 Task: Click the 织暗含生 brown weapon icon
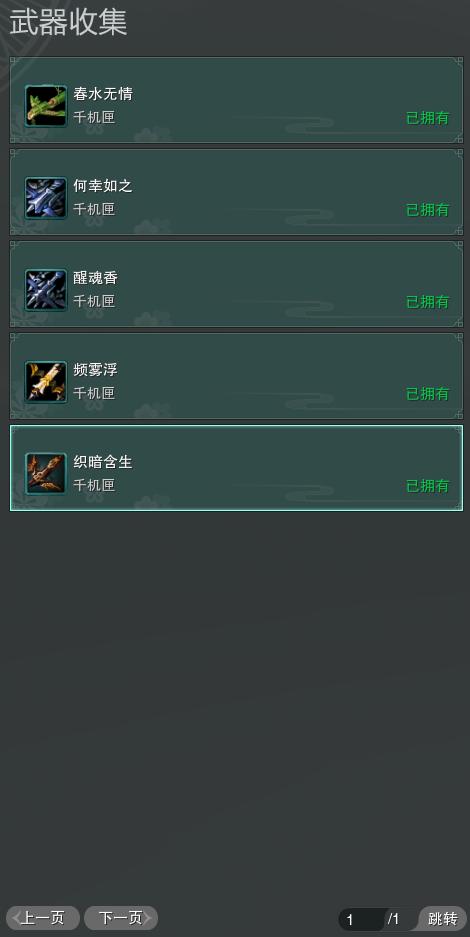46,474
